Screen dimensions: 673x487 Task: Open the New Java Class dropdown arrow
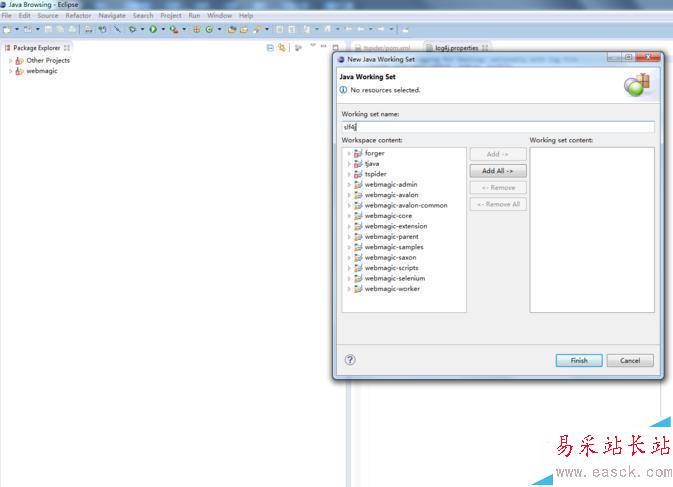click(219, 29)
